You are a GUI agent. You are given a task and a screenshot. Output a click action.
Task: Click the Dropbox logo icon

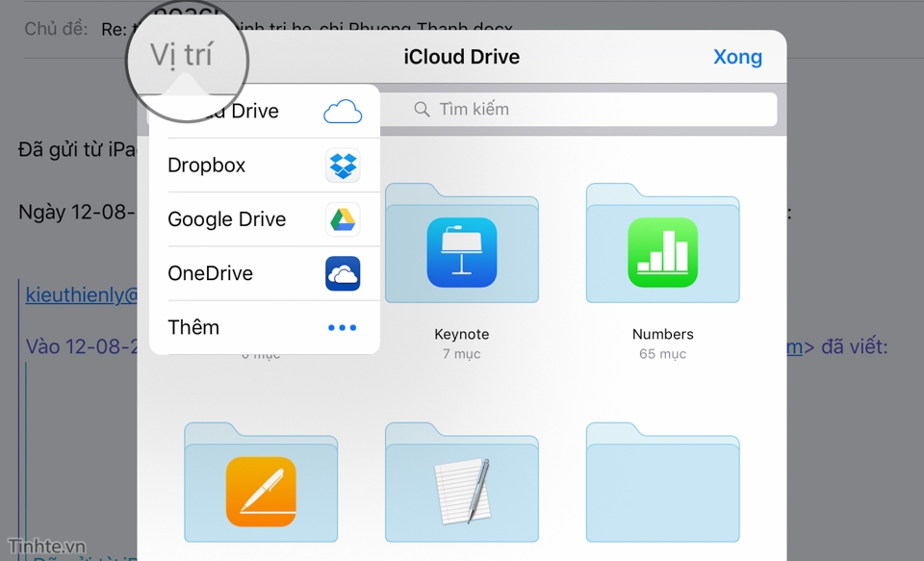click(343, 165)
